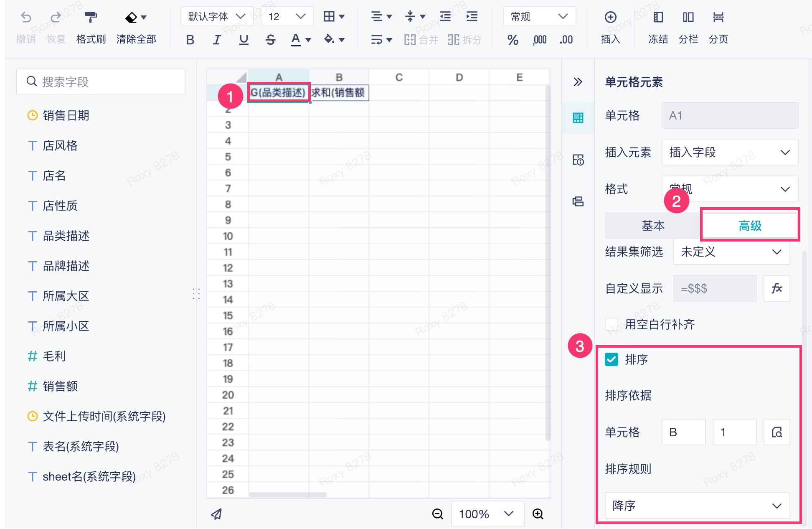Apply strikethrough formatting
The height and width of the screenshot is (529, 812).
(270, 40)
